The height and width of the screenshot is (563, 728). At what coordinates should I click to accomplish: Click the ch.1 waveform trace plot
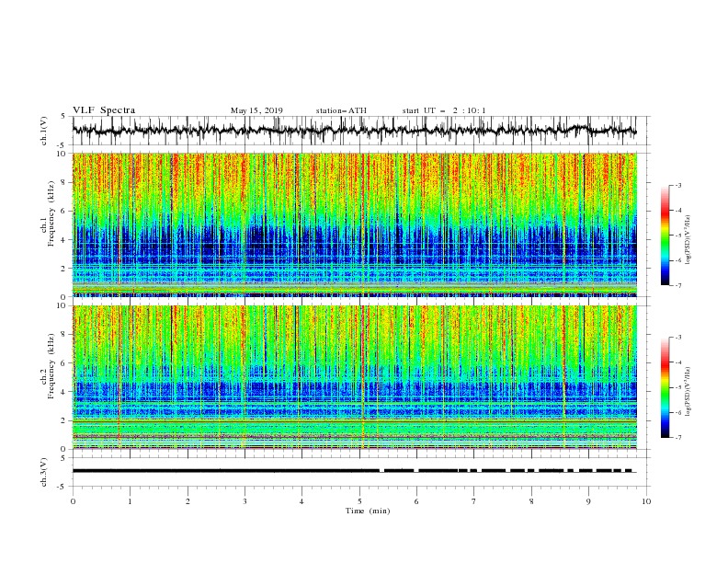354,131
